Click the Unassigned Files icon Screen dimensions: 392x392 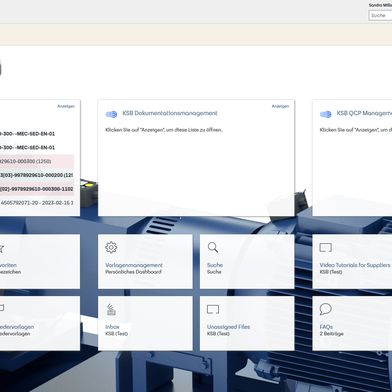click(213, 309)
